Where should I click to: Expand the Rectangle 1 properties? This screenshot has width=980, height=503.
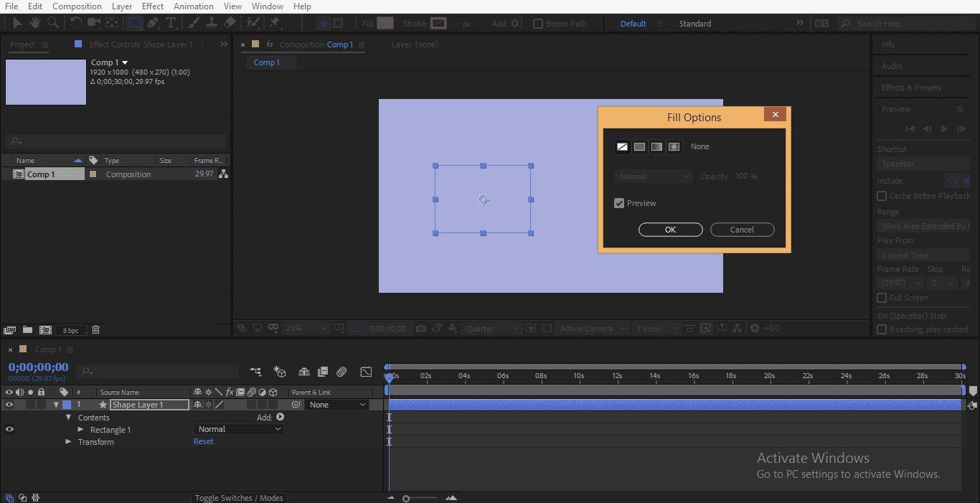tap(81, 429)
